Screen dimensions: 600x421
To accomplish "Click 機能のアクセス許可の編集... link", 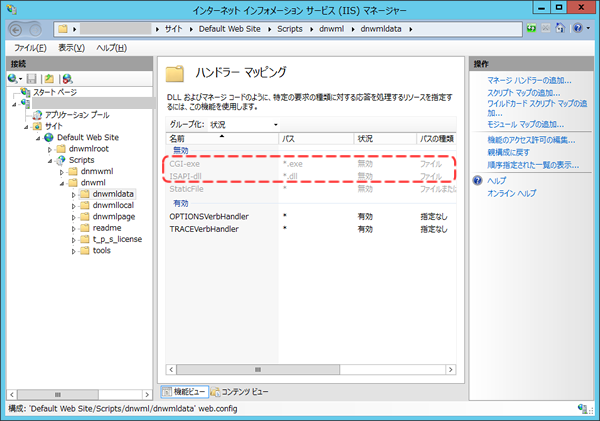I will pos(531,140).
